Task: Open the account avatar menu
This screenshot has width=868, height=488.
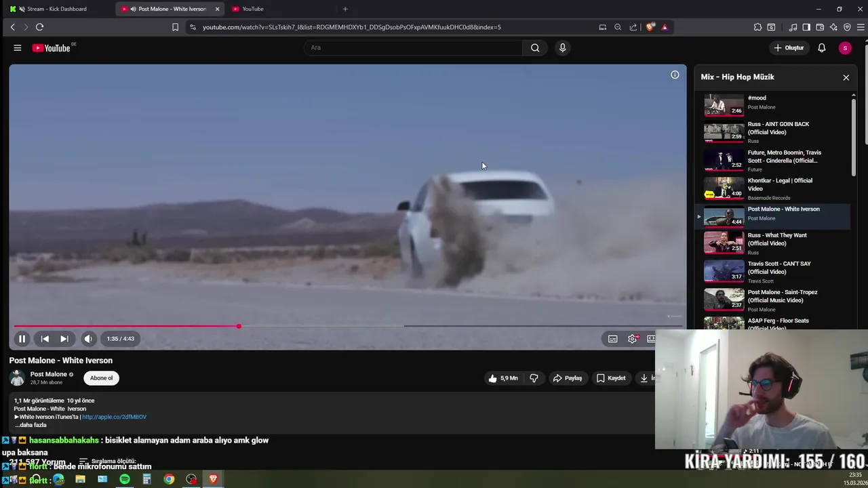Action: tap(845, 48)
